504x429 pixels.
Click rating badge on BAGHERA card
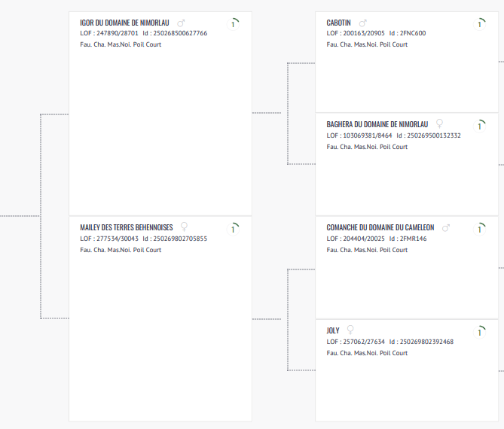click(x=479, y=126)
